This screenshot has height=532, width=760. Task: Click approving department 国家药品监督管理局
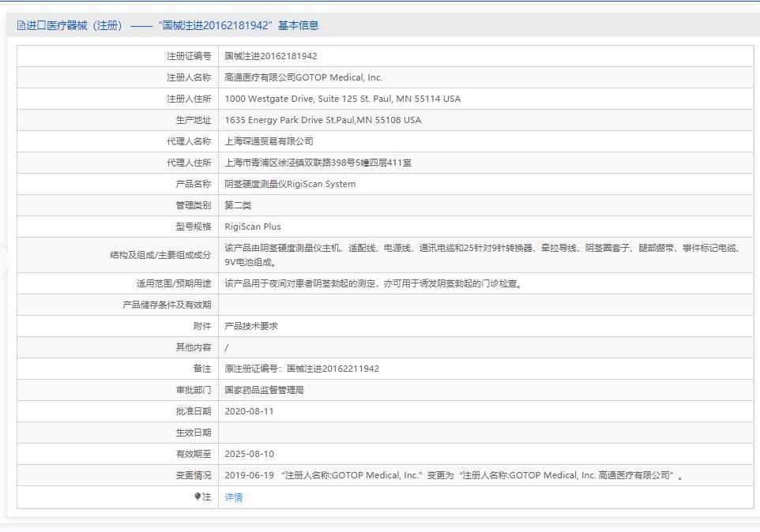(x=264, y=390)
